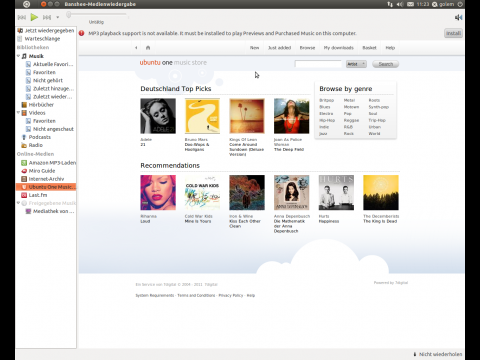Image resolution: width=480 pixels, height=360 pixels.
Task: Browse the Britpop genre
Action: (326, 100)
